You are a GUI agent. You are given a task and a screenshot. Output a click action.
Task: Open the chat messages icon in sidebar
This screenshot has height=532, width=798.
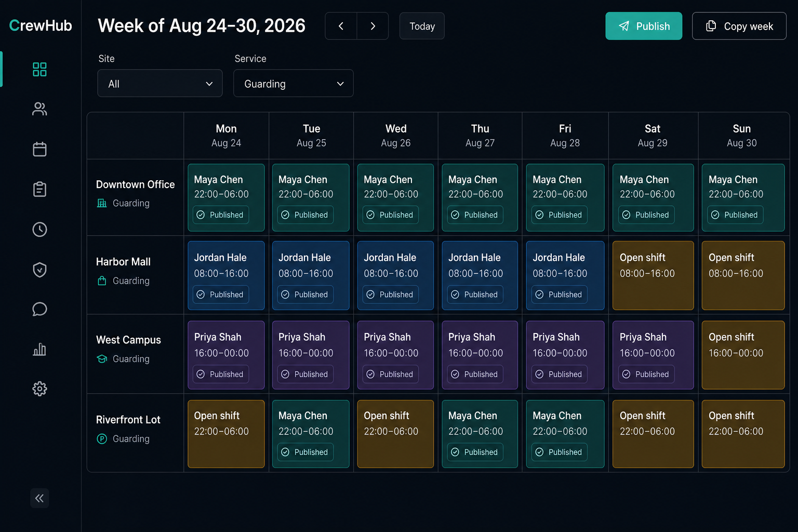click(39, 309)
